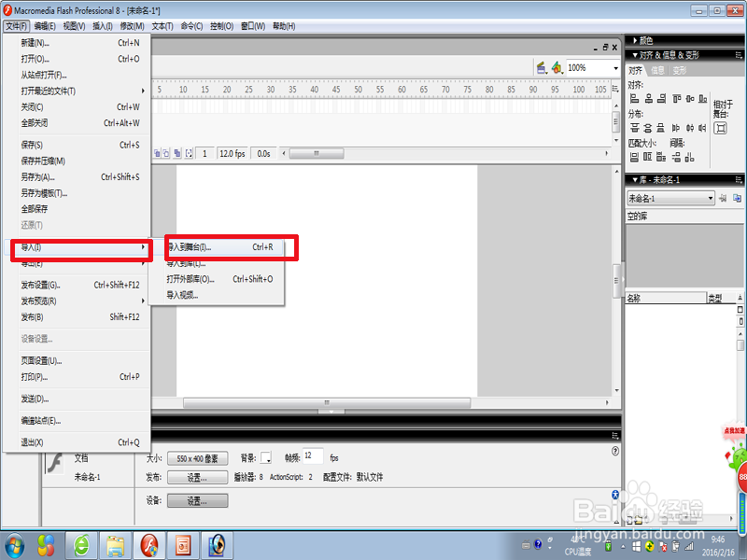This screenshot has height=560, width=747.
Task: Open library document dropdown 未命名-1
Action: point(670,198)
